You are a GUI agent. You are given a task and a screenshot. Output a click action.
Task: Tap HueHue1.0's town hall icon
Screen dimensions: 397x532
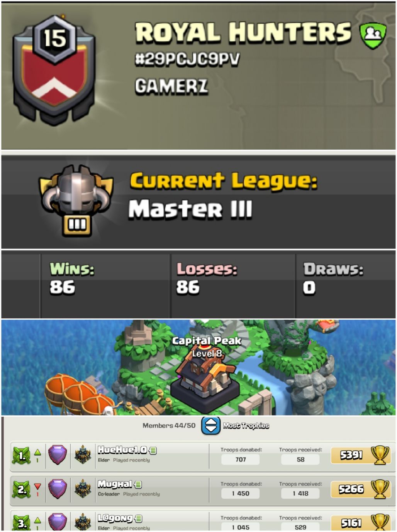point(83,454)
